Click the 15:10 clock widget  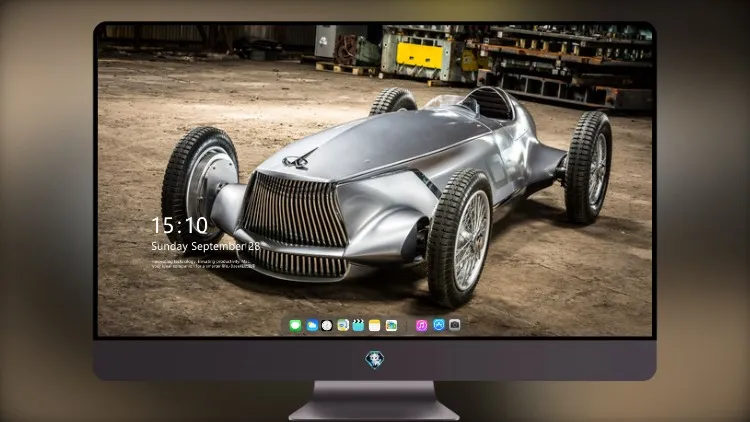coord(179,225)
